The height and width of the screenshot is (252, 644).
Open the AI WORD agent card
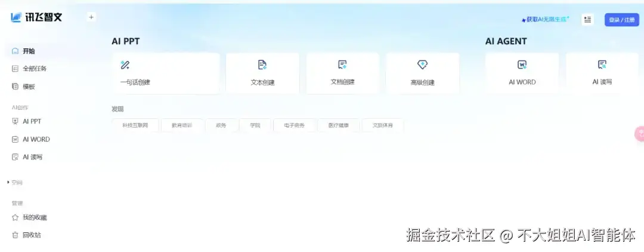(x=522, y=73)
